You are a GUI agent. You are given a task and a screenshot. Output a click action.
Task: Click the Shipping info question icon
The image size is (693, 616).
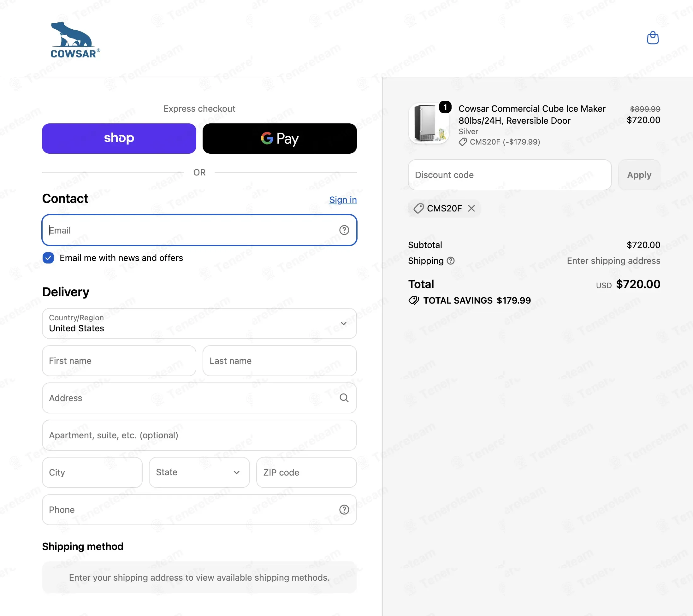(x=450, y=261)
